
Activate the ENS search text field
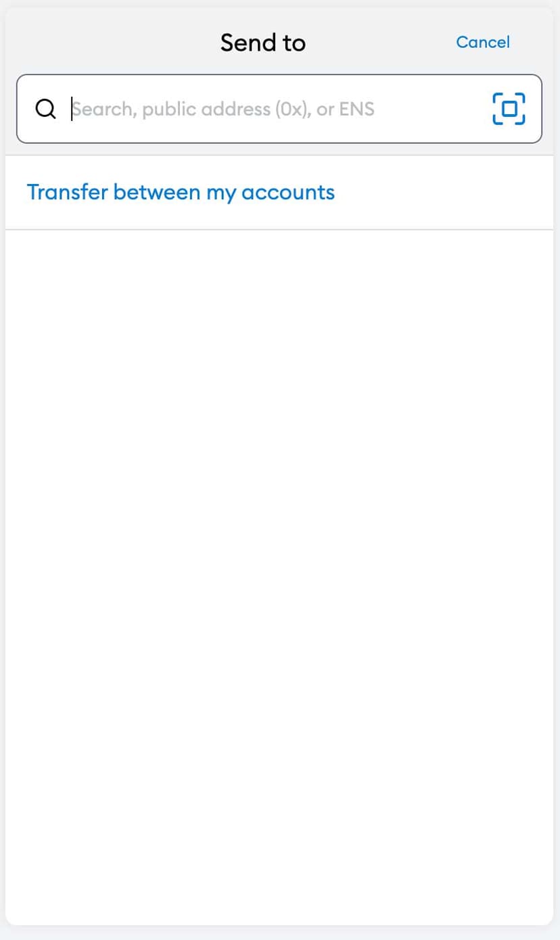(x=279, y=109)
